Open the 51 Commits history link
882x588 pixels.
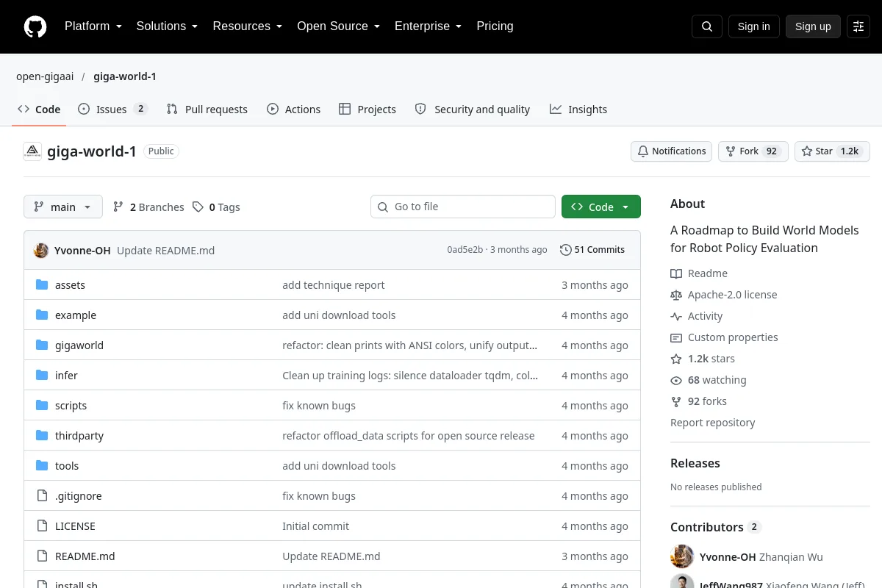(592, 250)
